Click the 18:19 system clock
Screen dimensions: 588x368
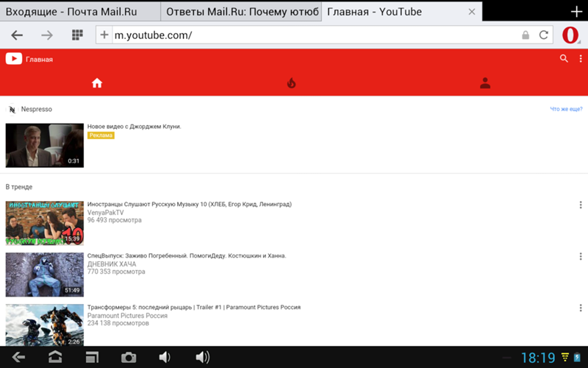click(x=538, y=358)
